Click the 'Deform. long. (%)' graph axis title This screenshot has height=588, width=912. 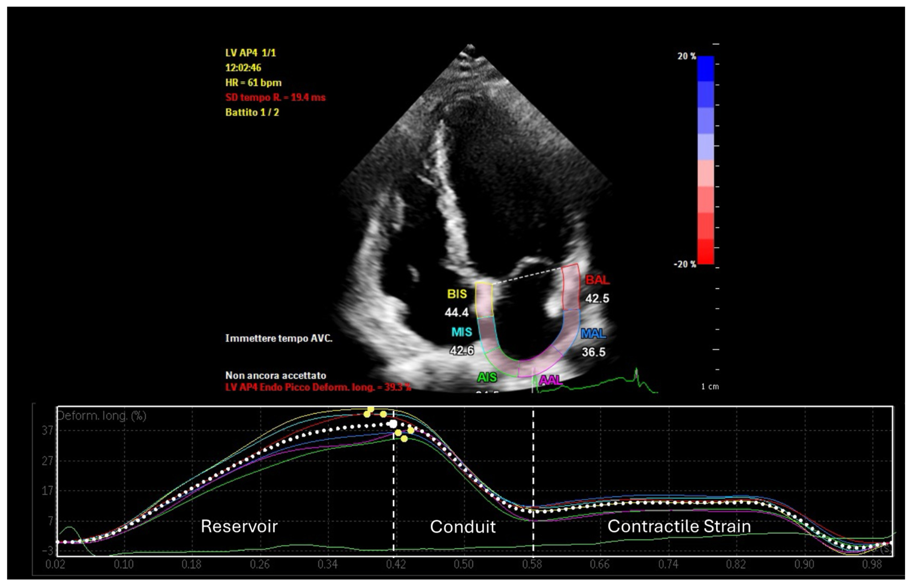pos(102,416)
